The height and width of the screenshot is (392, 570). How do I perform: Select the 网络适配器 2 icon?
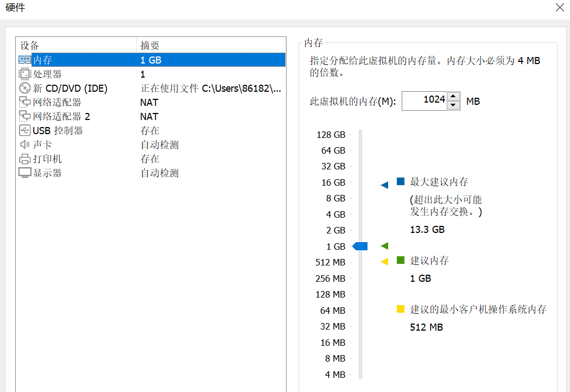click(25, 117)
